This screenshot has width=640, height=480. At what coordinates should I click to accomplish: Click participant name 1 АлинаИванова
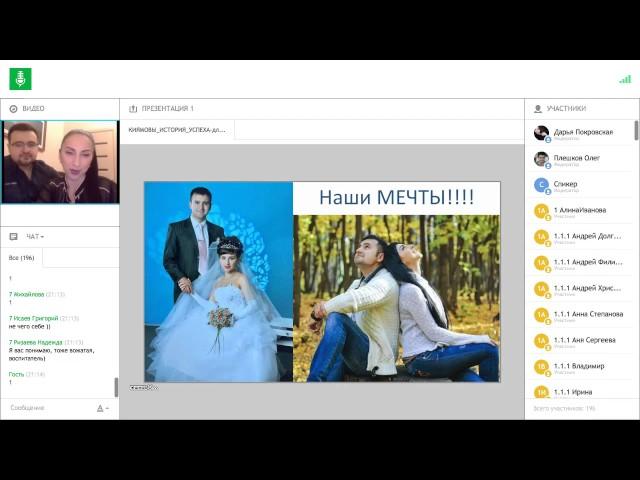pos(580,210)
